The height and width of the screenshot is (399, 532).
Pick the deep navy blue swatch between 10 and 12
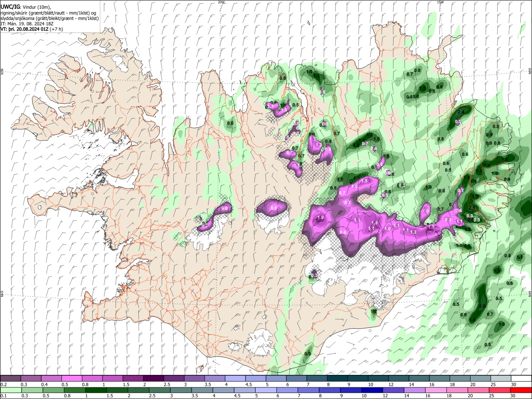coord(372,390)
